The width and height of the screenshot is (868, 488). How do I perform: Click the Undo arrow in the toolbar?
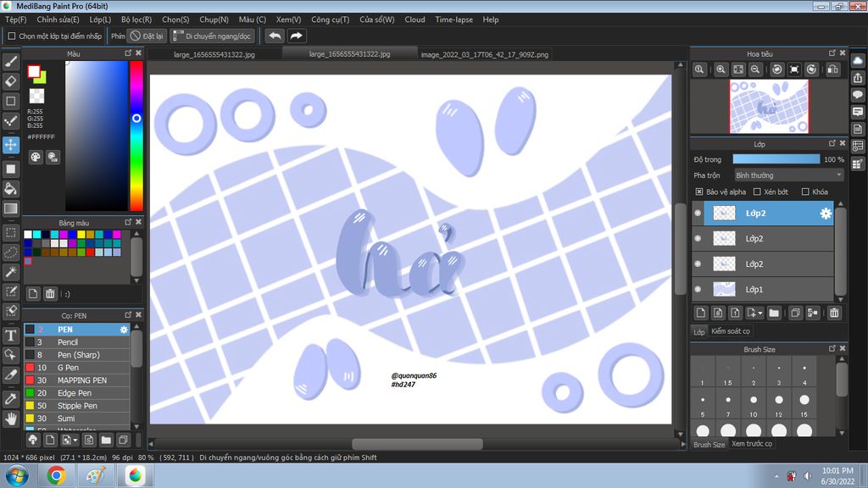coord(275,36)
